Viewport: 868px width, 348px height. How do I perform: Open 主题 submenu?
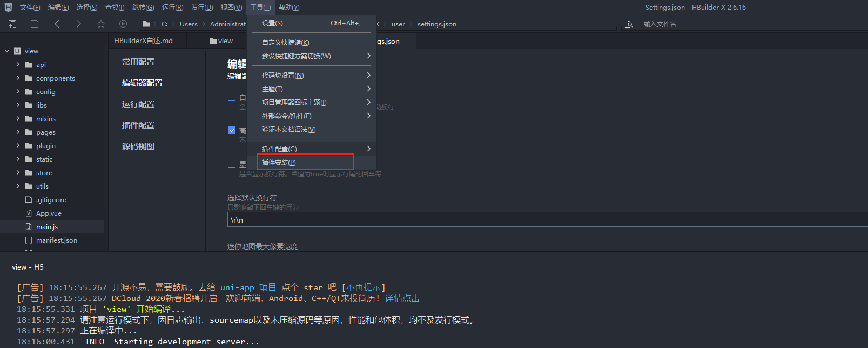[x=312, y=89]
